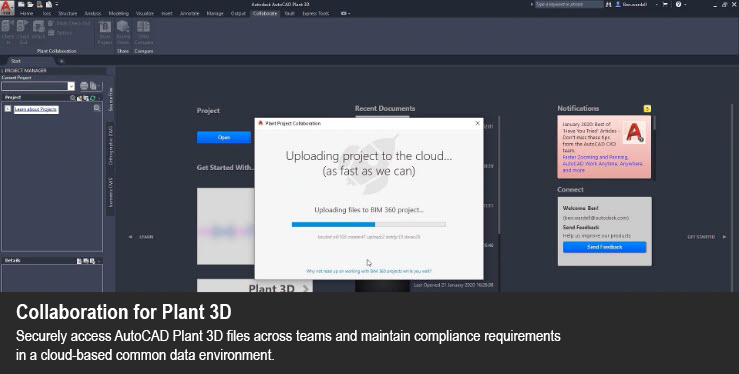Viewport: 739px width, 374px height.
Task: Open the Visualize ribbon tab
Action: 145,14
